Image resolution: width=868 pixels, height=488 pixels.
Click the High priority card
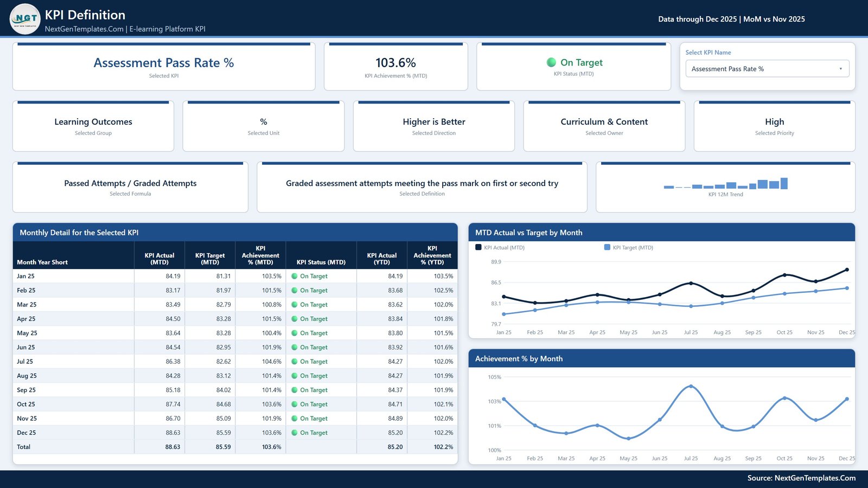tap(775, 126)
